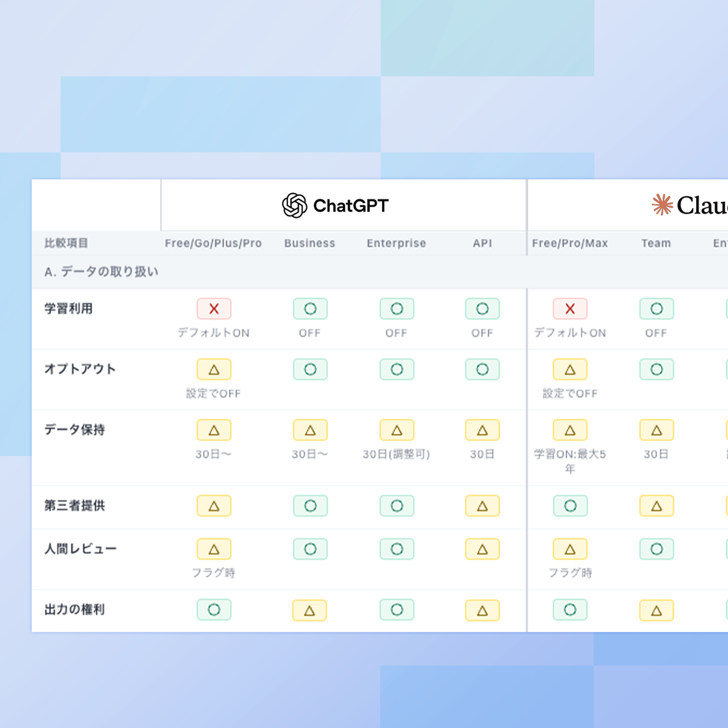This screenshot has width=728, height=728.
Task: Click green circle for 出力の権利 under Free/Go/Plus/Pro
Action: (214, 610)
